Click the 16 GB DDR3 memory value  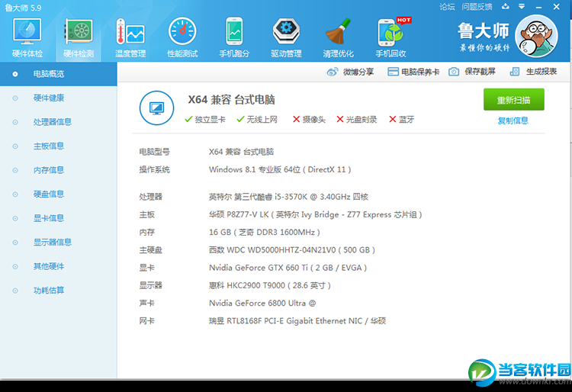(x=265, y=233)
